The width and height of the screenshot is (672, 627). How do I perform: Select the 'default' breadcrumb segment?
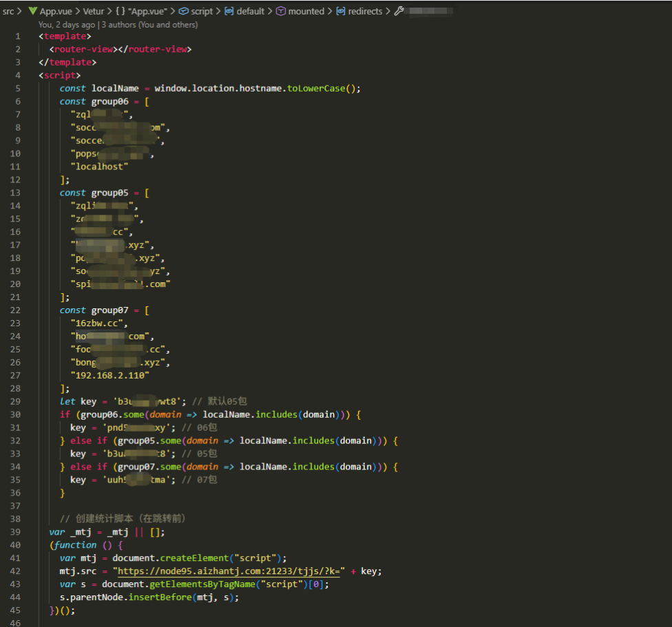pos(251,12)
